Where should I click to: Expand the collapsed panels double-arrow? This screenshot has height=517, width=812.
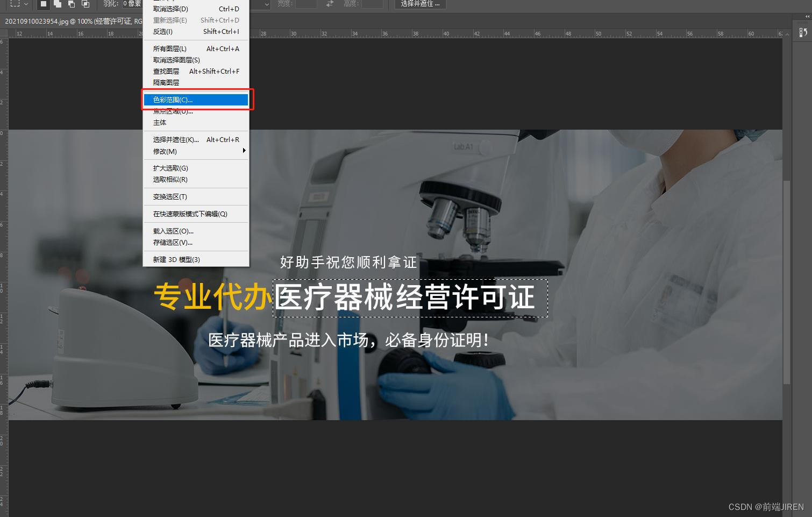(807, 17)
